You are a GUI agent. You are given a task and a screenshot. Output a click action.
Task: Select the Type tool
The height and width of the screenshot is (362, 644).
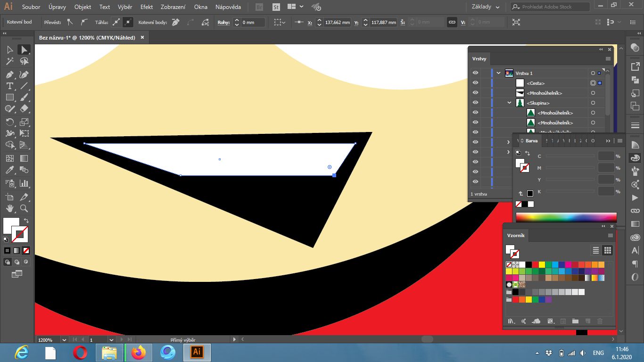pos(9,86)
